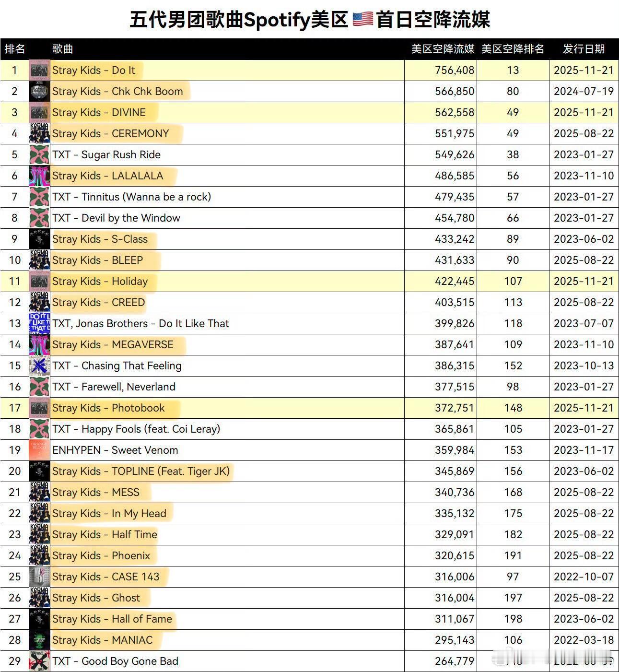Viewport: 619px width, 672px height.
Task: Click the Sweet Venom orange album cover
Action: (x=39, y=450)
